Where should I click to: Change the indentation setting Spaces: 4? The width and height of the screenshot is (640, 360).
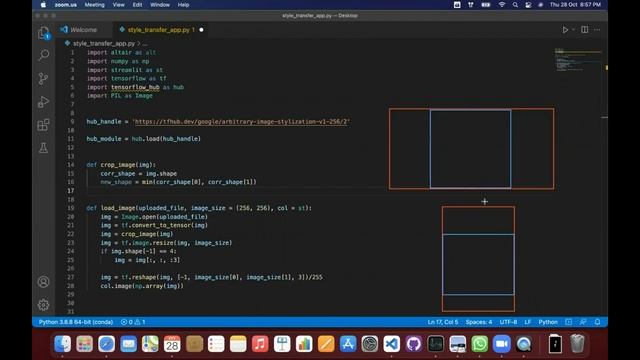click(479, 322)
